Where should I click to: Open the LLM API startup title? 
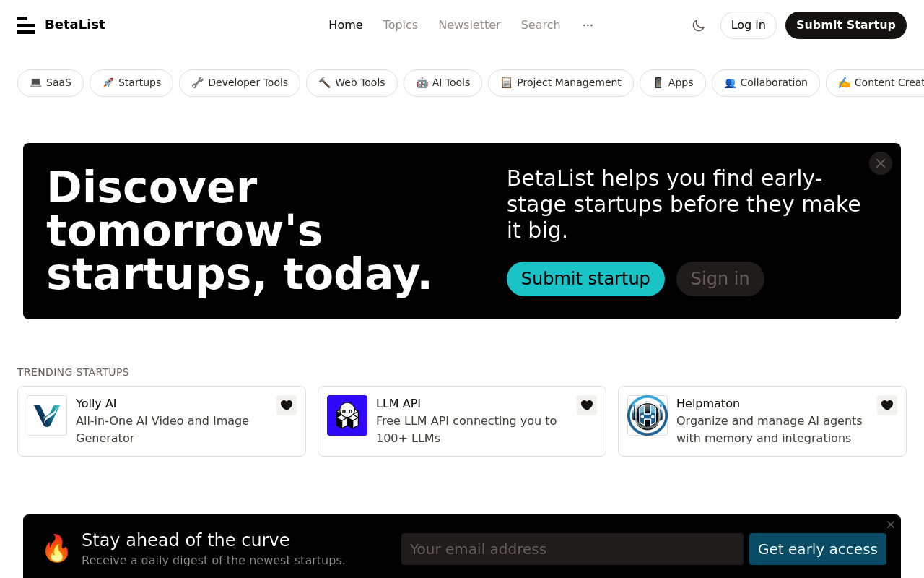click(398, 404)
